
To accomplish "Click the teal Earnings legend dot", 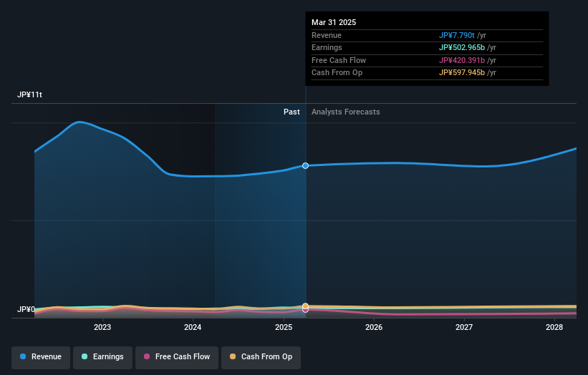I will pyautogui.click(x=85, y=356).
